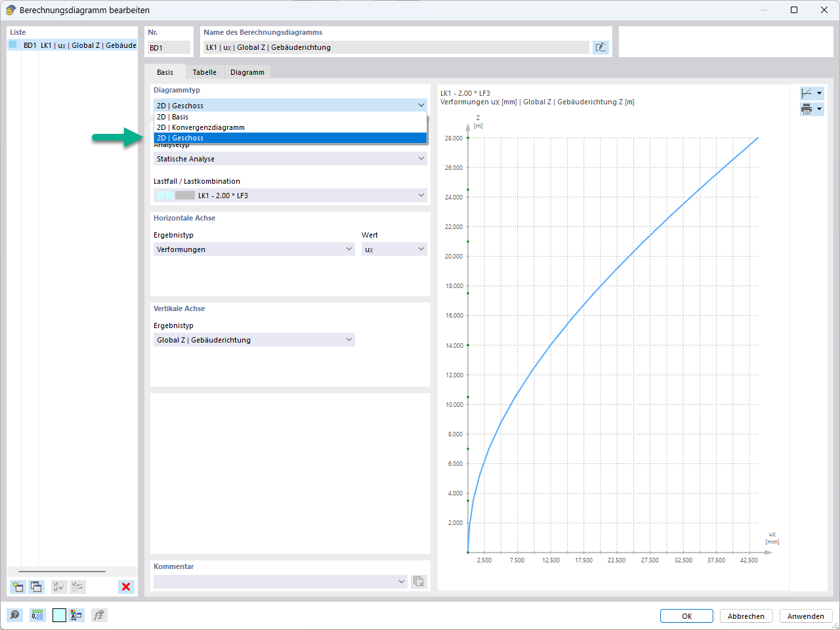
Task: Click the 'Wert' label
Action: pos(370,235)
